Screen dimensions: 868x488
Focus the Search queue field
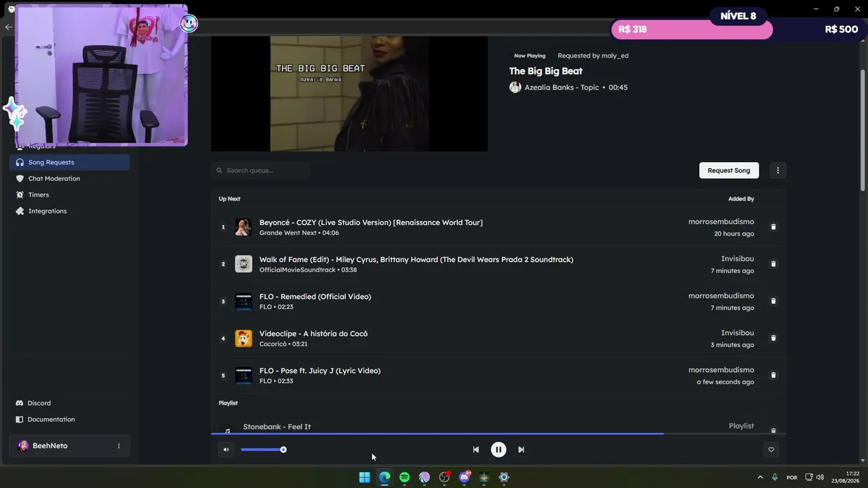point(260,170)
